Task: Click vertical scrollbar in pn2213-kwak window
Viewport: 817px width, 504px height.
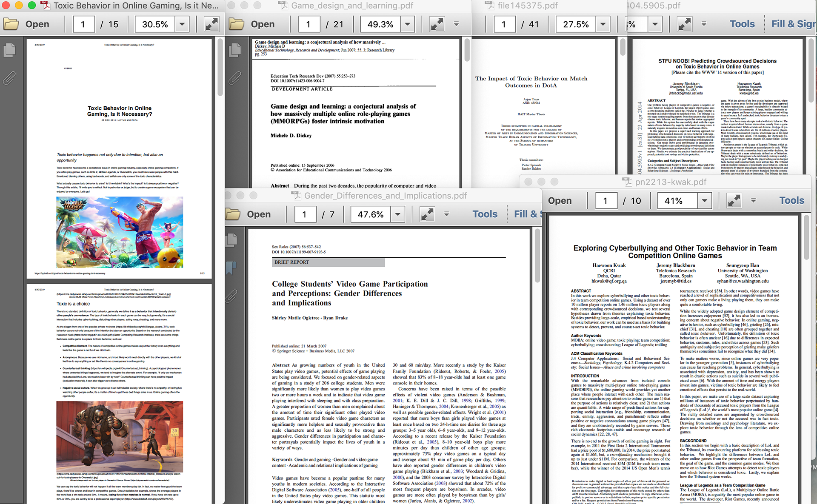Action: click(806, 237)
